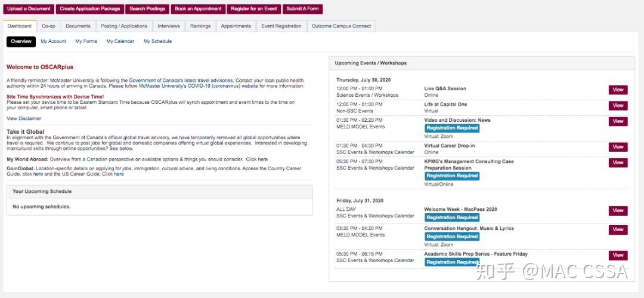This screenshot has height=298, width=644.
Task: Open Submit A Form
Action: click(x=302, y=9)
